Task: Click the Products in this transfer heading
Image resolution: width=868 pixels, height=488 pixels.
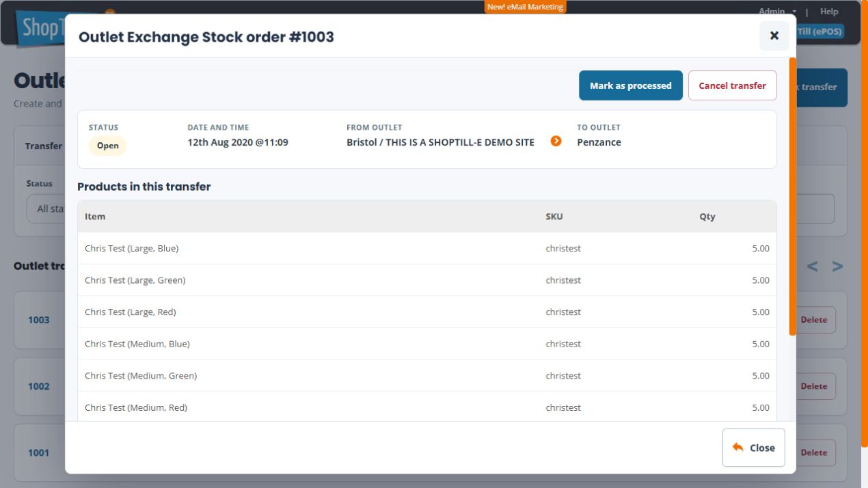Action: pos(144,187)
